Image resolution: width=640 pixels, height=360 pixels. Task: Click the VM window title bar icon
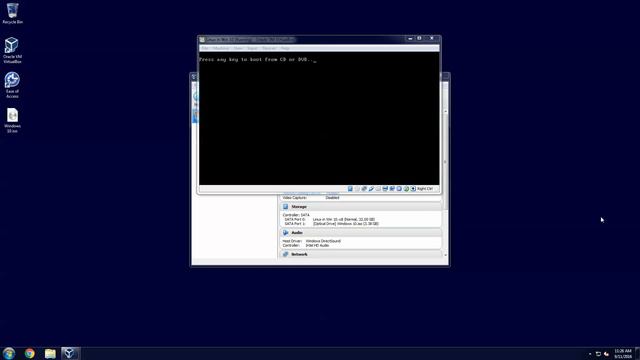[x=202, y=40]
